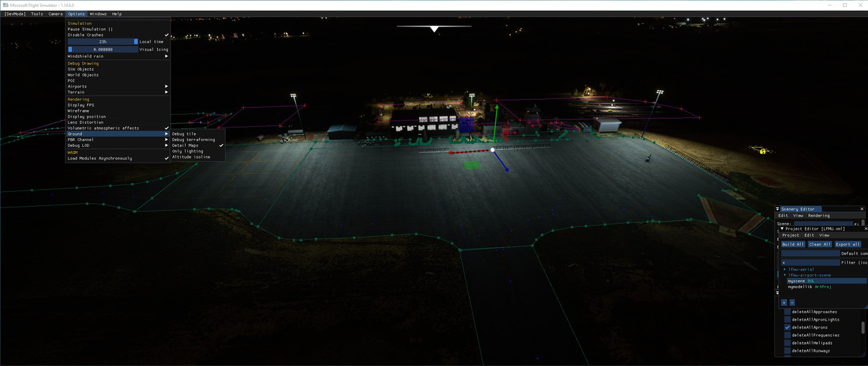Expand PBR Channel submenu
This screenshot has height=366, width=868.
click(118, 140)
